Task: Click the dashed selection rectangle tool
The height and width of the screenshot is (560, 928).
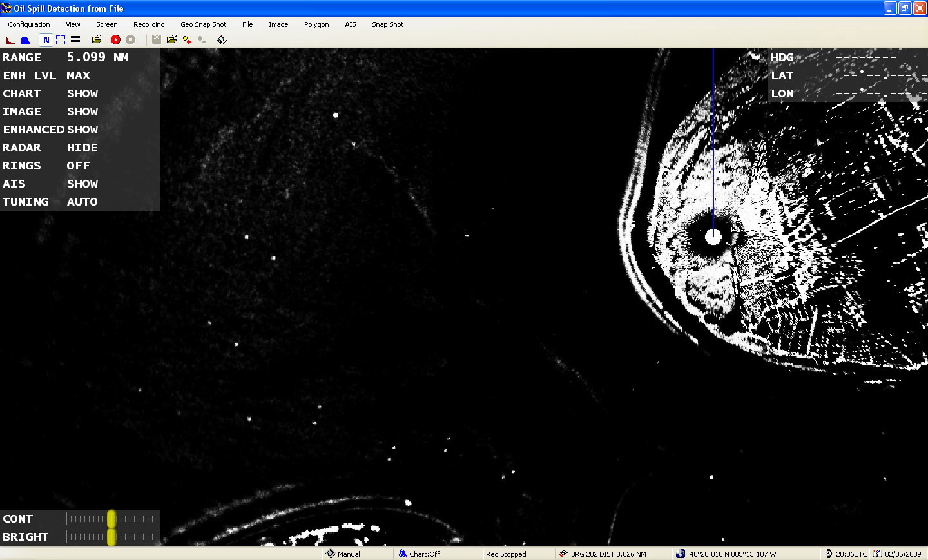Action: (61, 40)
